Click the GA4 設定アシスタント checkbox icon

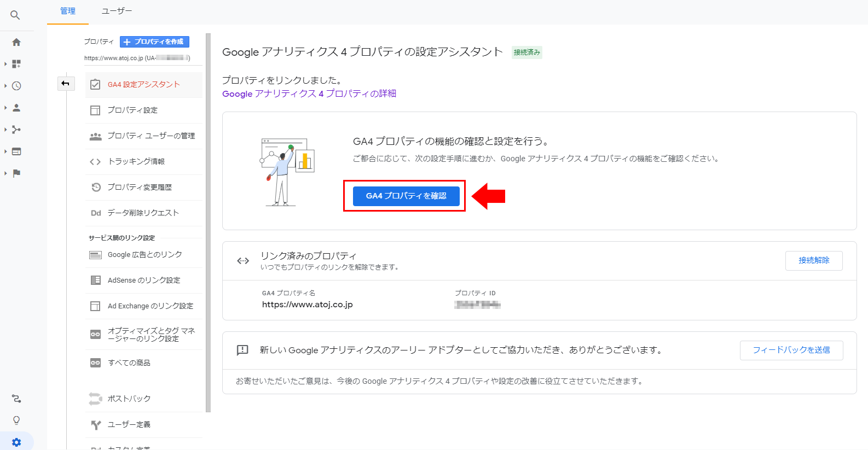pyautogui.click(x=95, y=84)
